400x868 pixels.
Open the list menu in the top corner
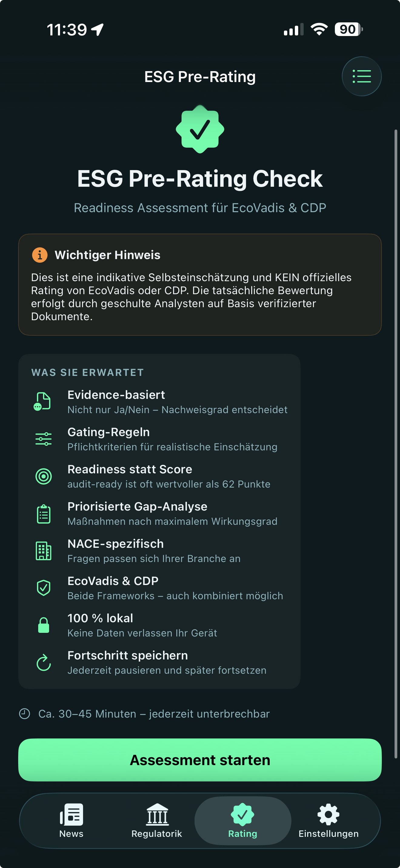(x=362, y=76)
